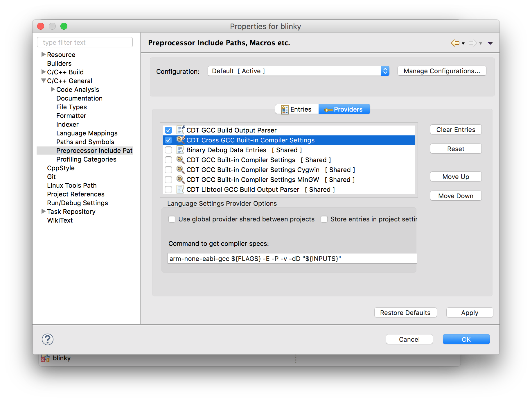
Task: Expand the Resource tree node
Action: tap(43, 54)
